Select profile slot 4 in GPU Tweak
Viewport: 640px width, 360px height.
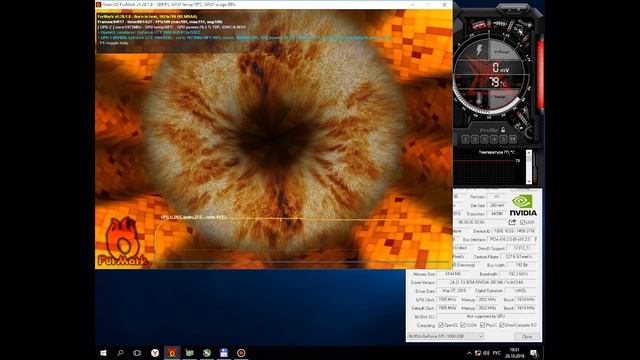494,140
